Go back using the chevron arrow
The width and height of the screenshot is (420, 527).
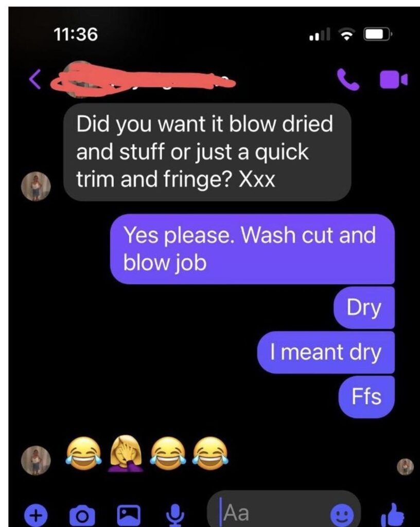pyautogui.click(x=35, y=79)
